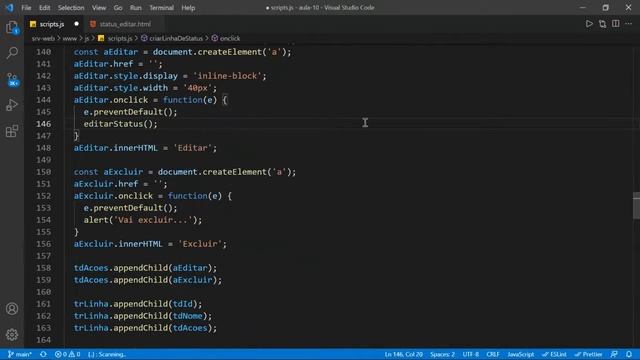
Task: Click the Run Code play icon
Action: tap(589, 24)
